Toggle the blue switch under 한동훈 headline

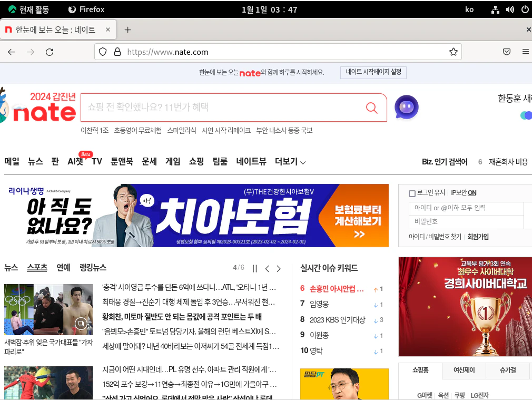pyautogui.click(x=526, y=115)
